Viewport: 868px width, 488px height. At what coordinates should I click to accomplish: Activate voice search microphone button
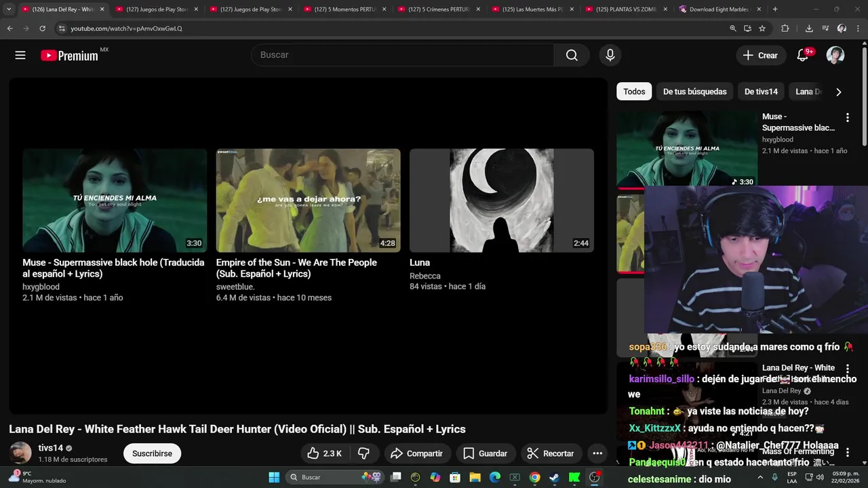click(610, 55)
